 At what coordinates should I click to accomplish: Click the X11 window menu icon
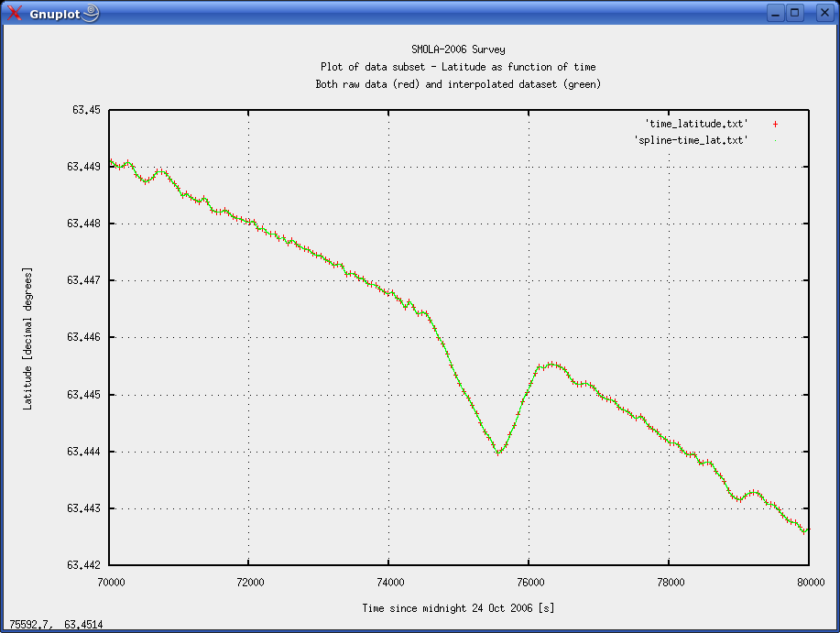14,13
